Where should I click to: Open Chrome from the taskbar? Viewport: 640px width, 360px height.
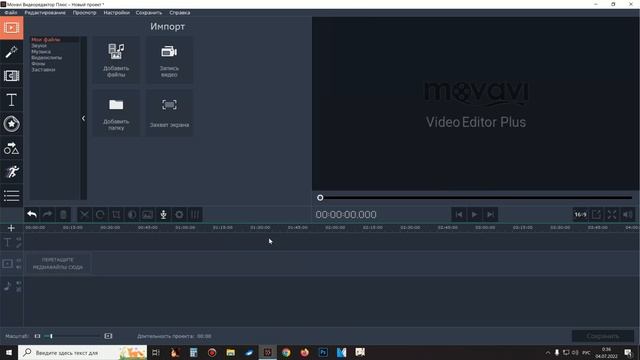click(286, 352)
